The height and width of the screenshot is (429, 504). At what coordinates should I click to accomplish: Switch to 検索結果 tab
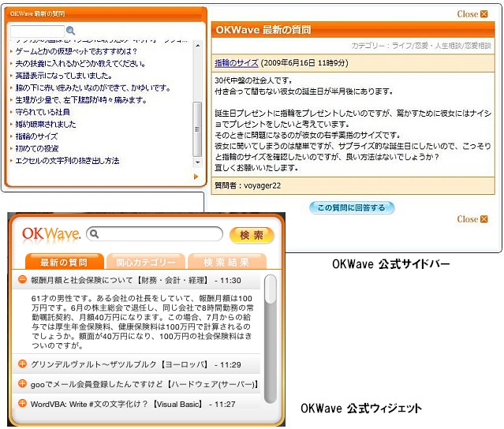pyautogui.click(x=227, y=262)
